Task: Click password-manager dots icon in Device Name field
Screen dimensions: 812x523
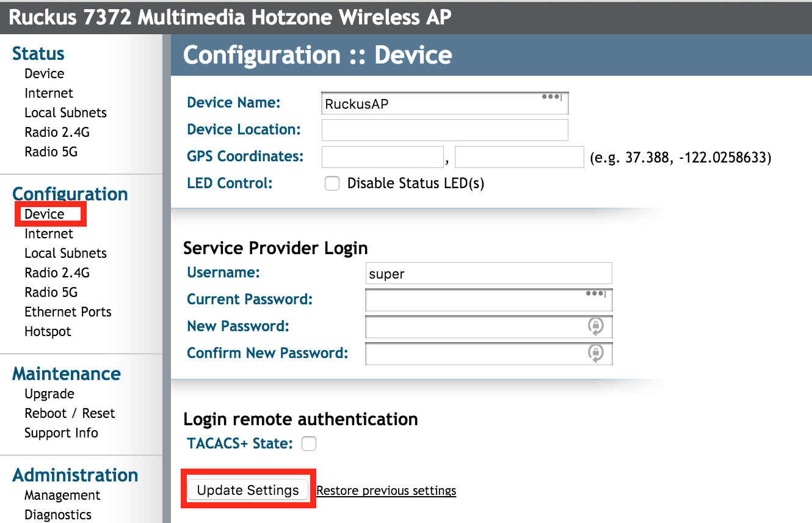Action: pyautogui.click(x=551, y=97)
